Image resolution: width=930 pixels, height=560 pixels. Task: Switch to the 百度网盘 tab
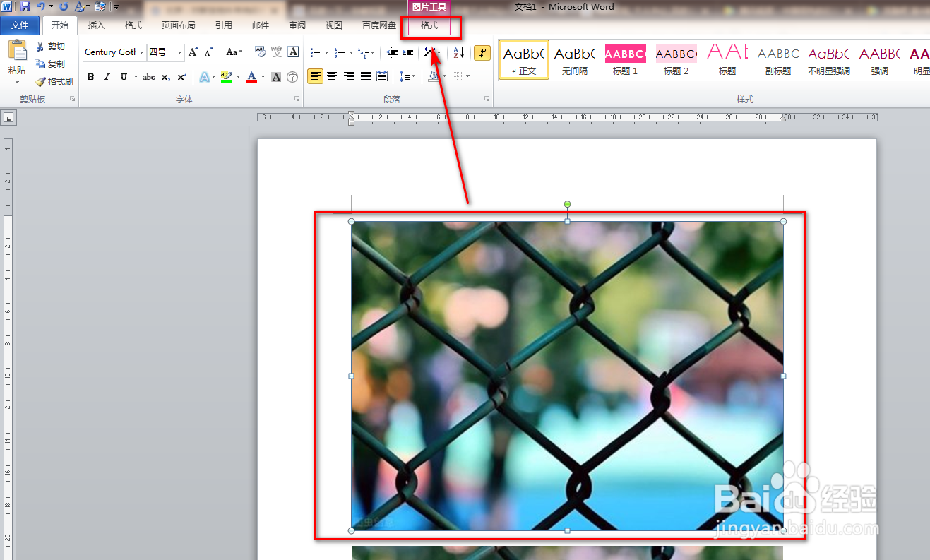click(x=379, y=25)
